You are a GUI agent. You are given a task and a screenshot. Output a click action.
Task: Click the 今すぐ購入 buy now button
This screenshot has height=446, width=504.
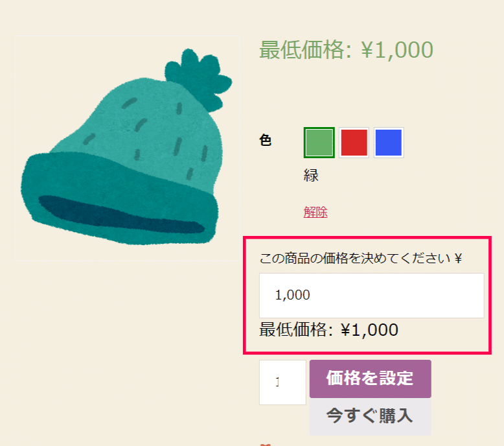371,416
